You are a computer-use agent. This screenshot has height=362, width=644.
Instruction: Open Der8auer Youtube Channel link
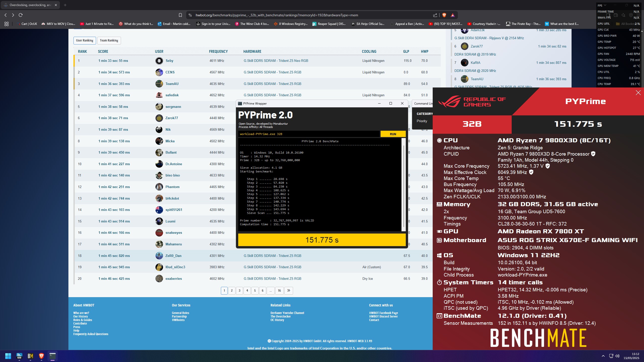pos(287,313)
